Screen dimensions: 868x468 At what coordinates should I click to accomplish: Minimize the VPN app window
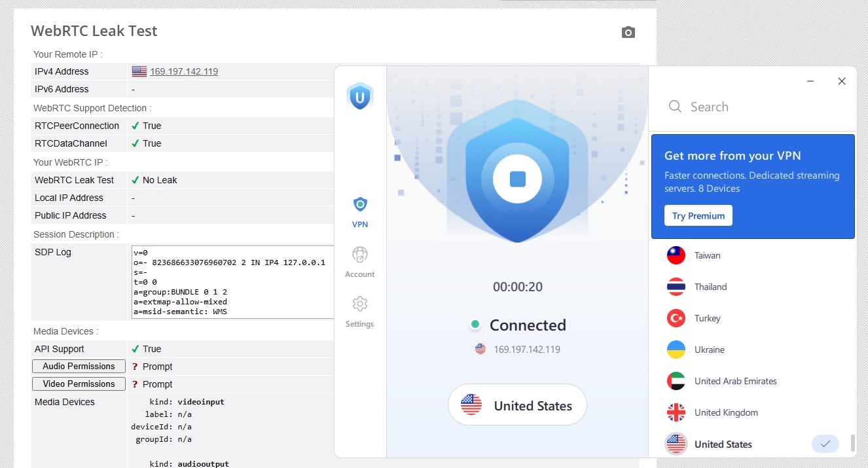click(811, 82)
